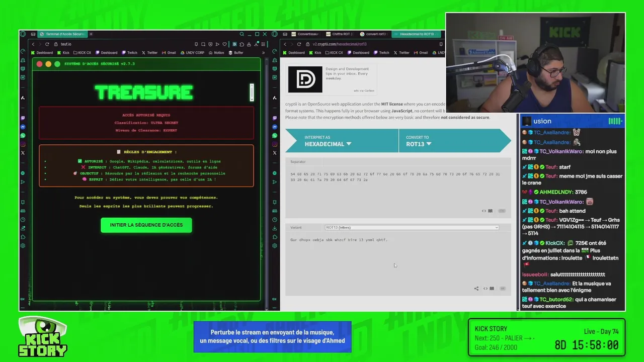
Task: Open WhatsApp in the left browser sidebar
Action: 23,135
